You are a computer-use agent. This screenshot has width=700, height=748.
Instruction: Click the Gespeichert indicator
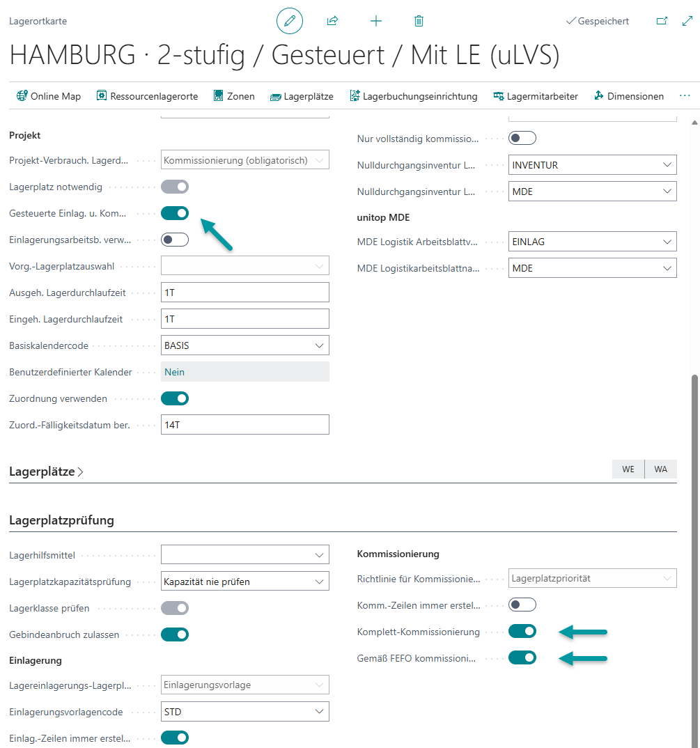tap(597, 21)
